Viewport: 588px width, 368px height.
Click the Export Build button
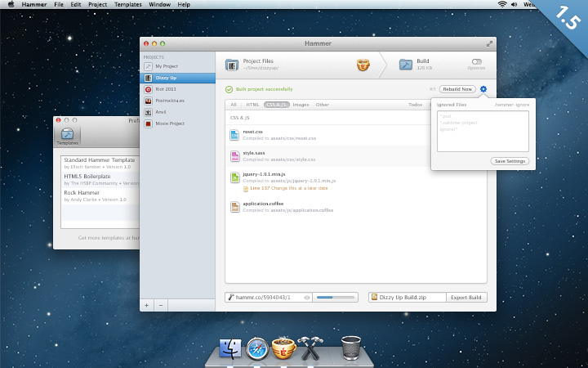466,298
